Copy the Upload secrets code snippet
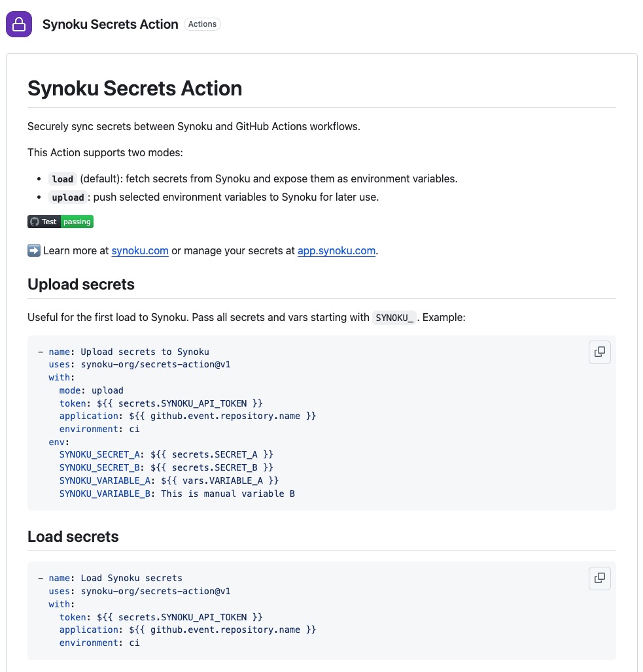 point(599,352)
